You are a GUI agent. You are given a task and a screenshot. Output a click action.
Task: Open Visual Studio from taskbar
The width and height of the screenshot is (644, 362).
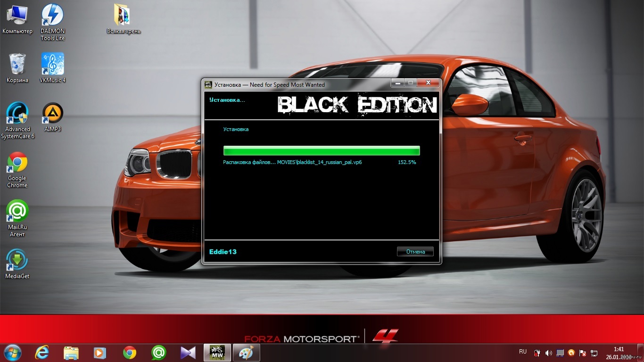tap(188, 352)
